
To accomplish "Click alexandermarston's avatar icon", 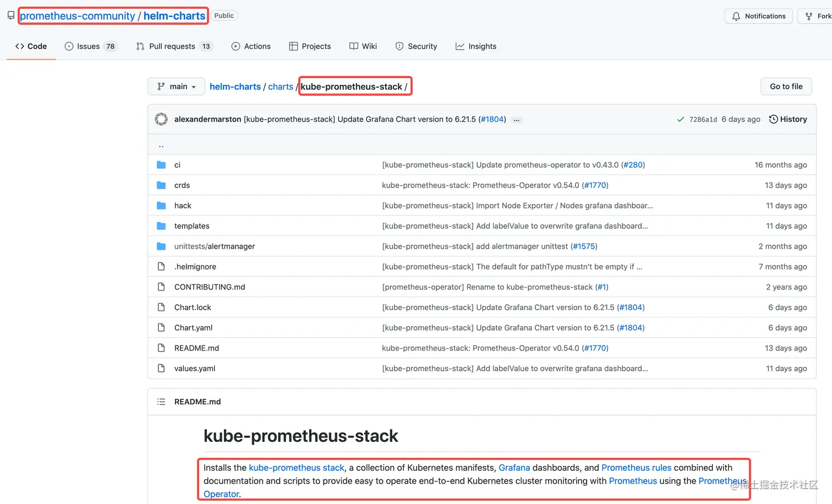I will (161, 119).
